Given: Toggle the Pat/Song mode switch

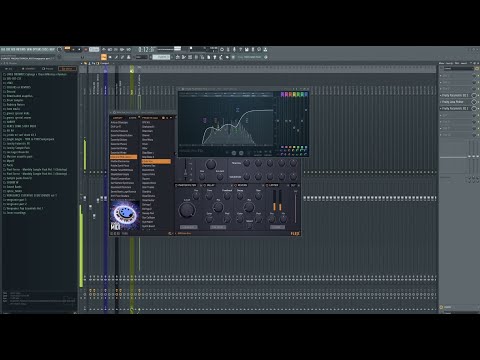Looking at the screenshot, I should tap(67, 49).
